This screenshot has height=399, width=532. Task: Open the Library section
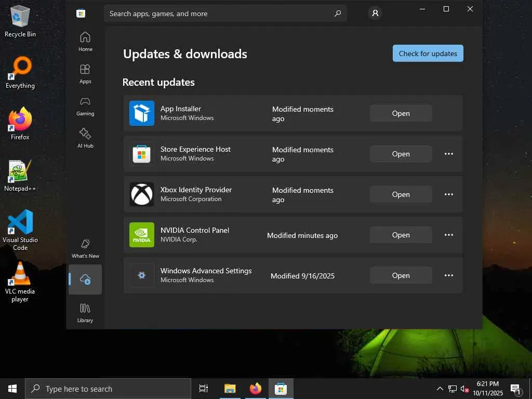point(85,313)
